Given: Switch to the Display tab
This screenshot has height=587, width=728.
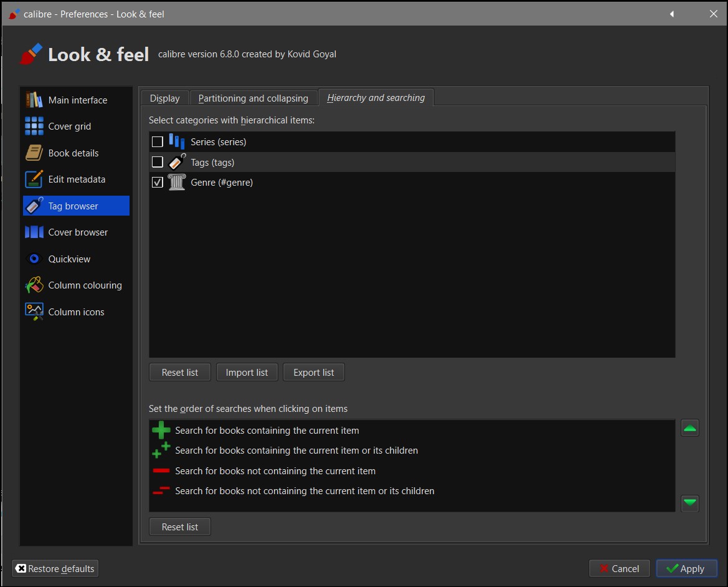Looking at the screenshot, I should [x=164, y=98].
